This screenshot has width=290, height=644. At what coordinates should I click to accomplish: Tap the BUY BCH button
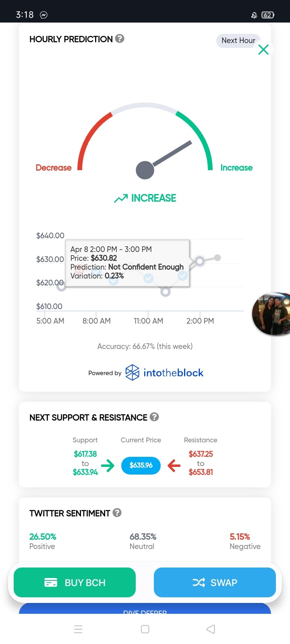click(x=75, y=582)
